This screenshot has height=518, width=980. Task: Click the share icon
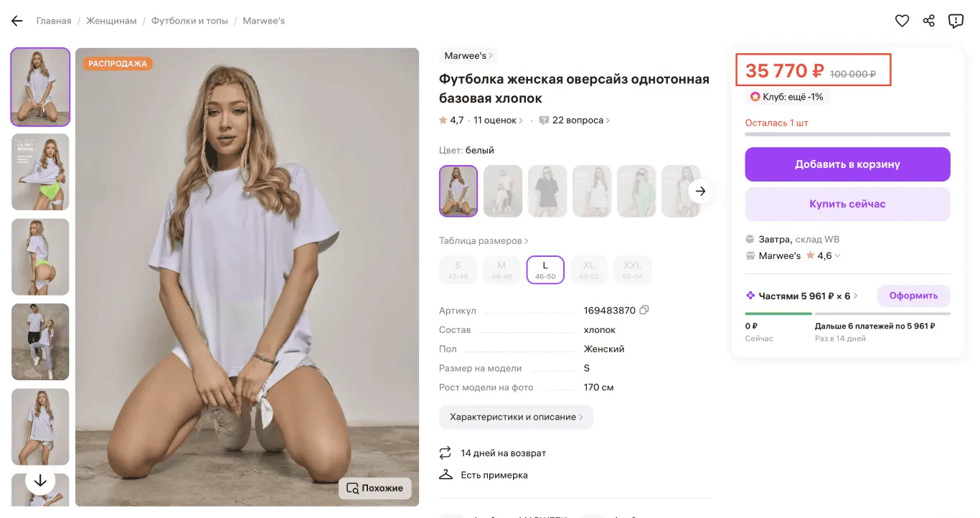pos(929,21)
